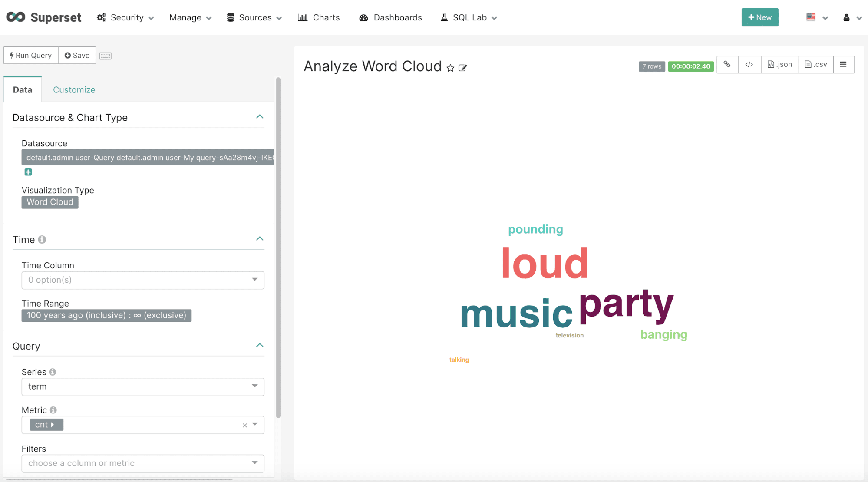
Task: Show Series info icon
Action: (x=53, y=372)
